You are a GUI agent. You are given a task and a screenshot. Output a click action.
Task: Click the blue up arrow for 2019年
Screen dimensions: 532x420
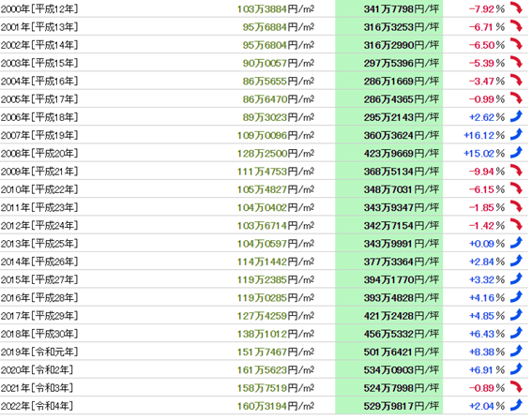pyautogui.click(x=516, y=352)
